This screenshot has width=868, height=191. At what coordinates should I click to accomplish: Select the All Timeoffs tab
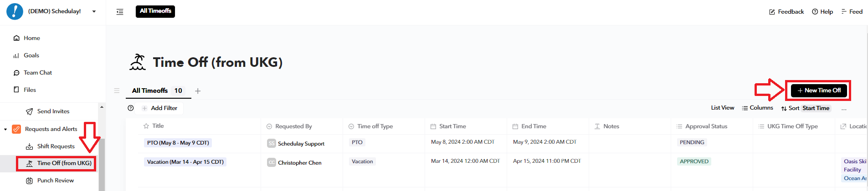click(150, 90)
